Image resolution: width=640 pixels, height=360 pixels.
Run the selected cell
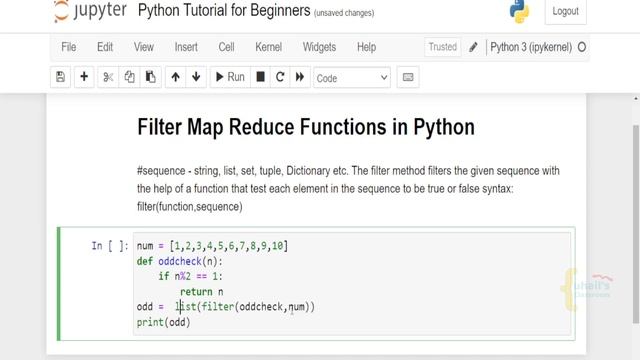(x=230, y=77)
